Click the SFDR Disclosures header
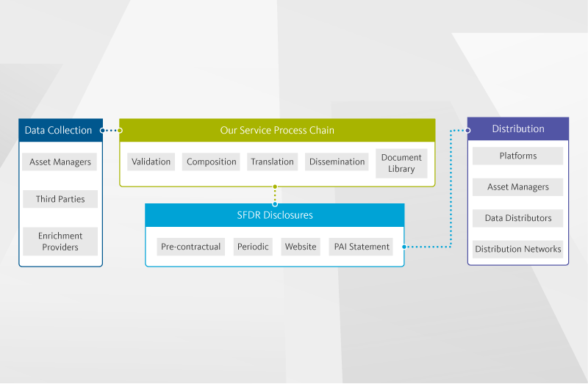 274,215
